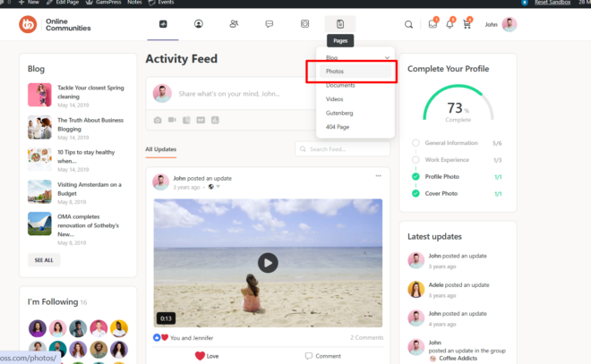Open the Coffee Addicts group link
The width and height of the screenshot is (591, 364).
coord(458,359)
